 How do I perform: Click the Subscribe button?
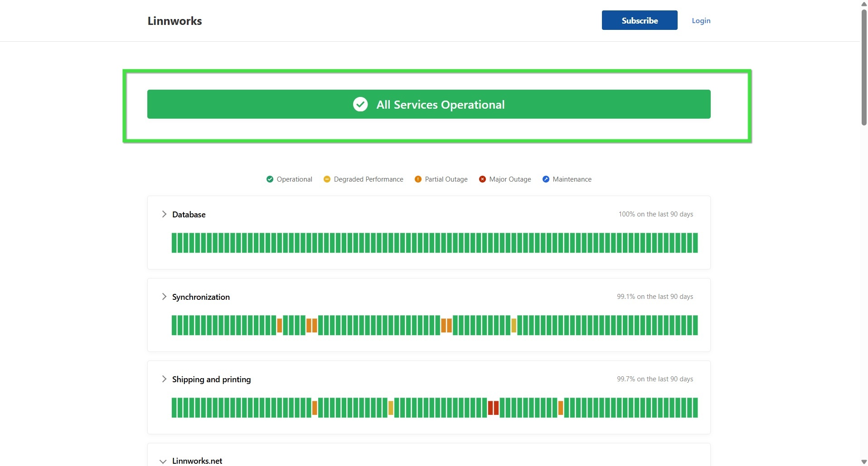639,20
